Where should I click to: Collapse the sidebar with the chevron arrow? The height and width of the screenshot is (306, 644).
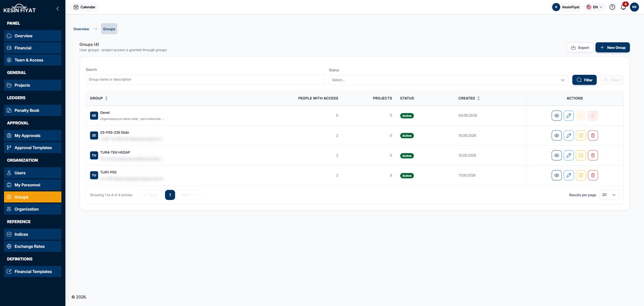[x=57, y=8]
